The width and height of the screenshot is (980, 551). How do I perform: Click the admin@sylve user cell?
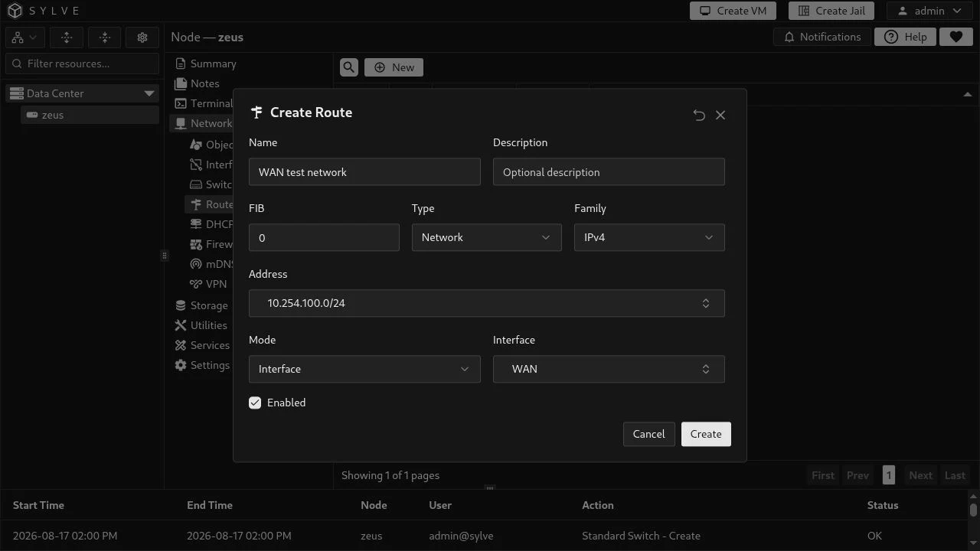461,536
